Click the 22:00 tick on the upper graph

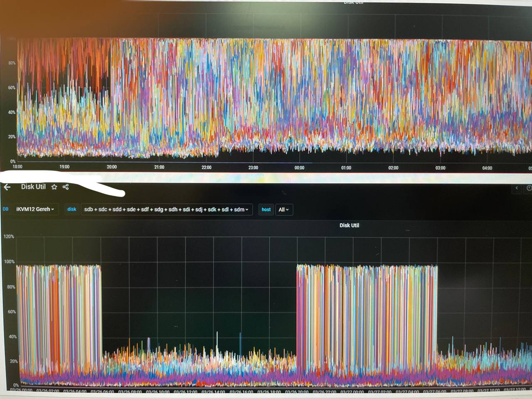click(206, 167)
